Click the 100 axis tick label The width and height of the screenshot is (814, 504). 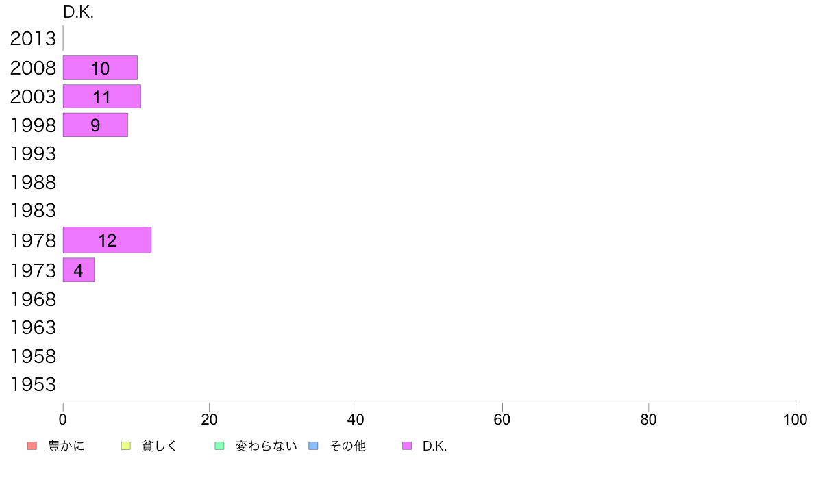coord(795,419)
